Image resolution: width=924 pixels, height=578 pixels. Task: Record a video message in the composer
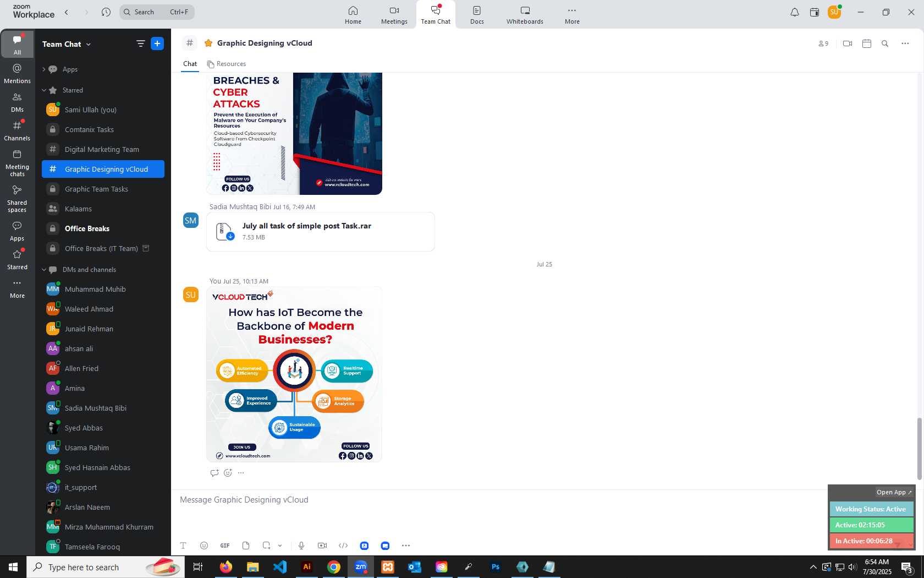[x=322, y=546]
